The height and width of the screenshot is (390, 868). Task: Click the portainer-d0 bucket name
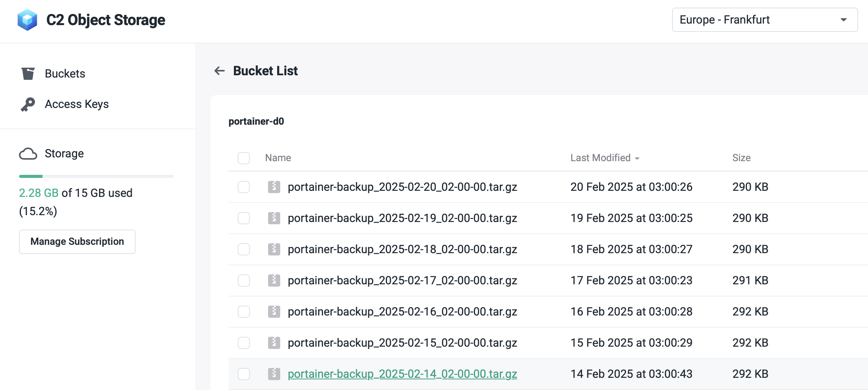pyautogui.click(x=256, y=121)
